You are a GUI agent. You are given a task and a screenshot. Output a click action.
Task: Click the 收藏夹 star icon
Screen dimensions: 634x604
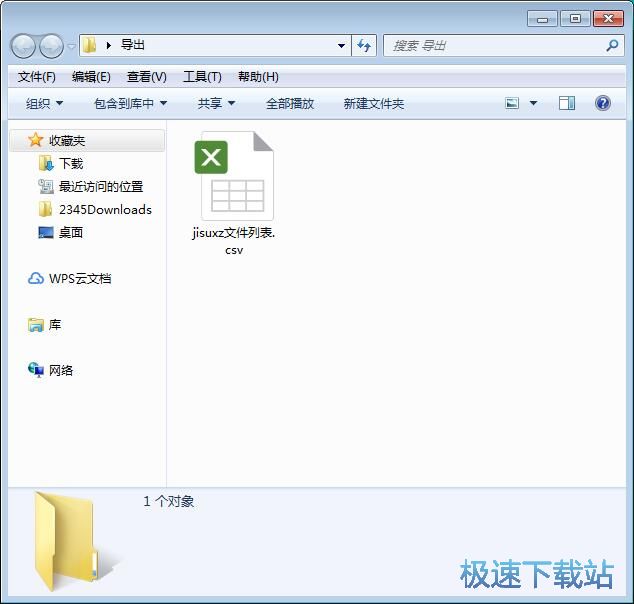(x=36, y=140)
